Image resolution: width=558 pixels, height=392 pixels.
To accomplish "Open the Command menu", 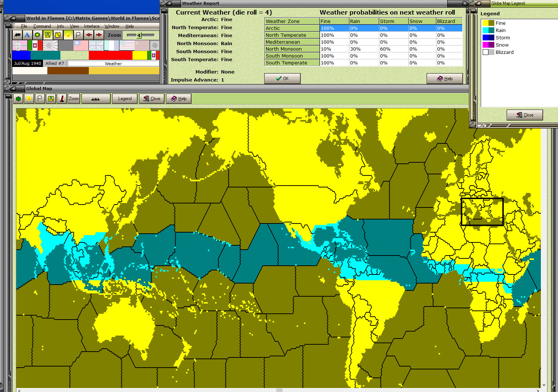I will click(x=42, y=26).
